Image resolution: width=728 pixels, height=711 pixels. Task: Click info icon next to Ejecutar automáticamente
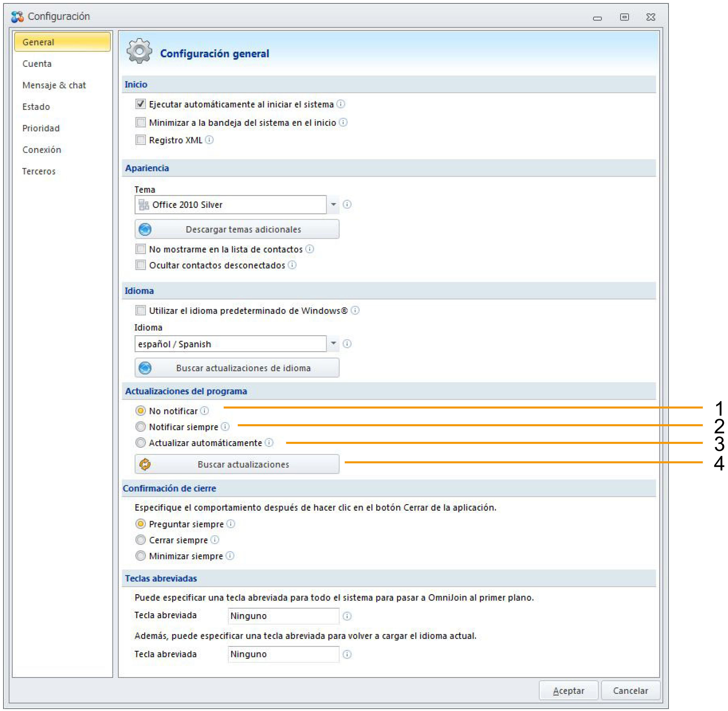pyautogui.click(x=340, y=104)
